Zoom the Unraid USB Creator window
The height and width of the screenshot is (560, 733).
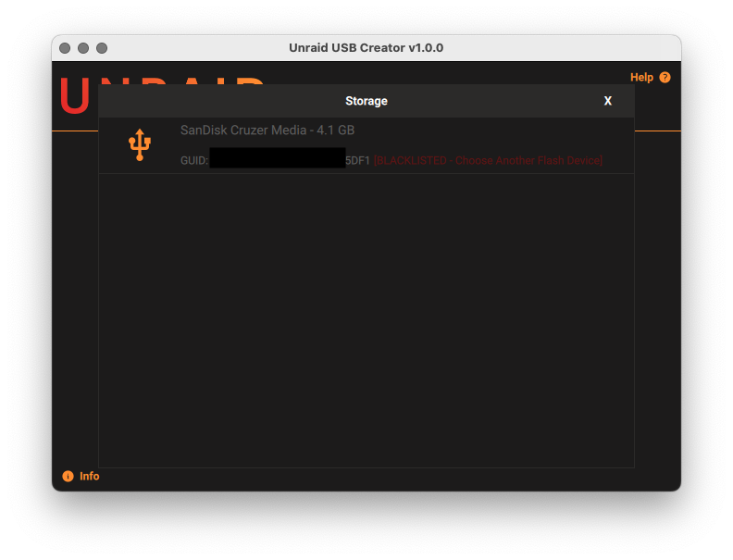pyautogui.click(x=102, y=48)
